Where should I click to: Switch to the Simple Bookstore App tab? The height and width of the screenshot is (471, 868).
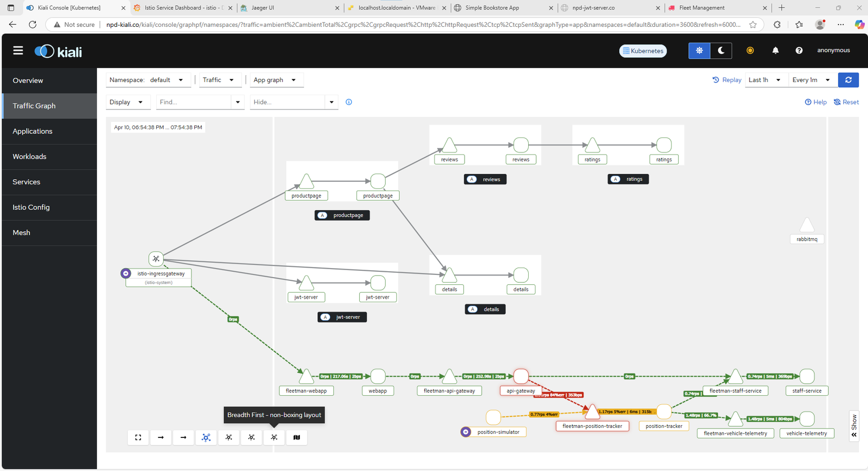click(x=504, y=8)
